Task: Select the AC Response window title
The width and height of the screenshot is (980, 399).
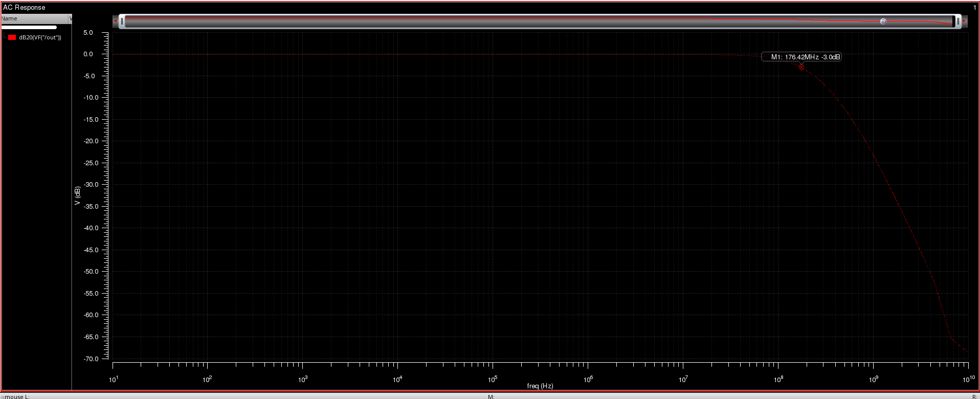Action: click(x=24, y=7)
